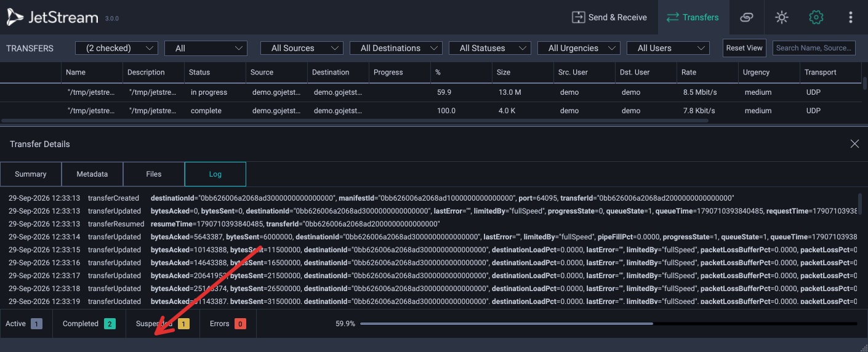Image resolution: width=868 pixels, height=352 pixels.
Task: Sort by the Status column header
Action: click(x=215, y=72)
